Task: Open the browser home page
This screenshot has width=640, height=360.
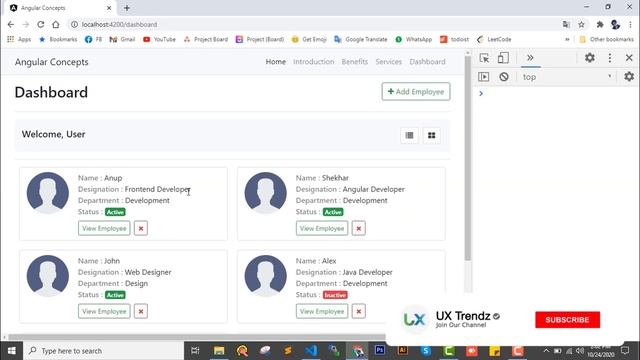Action: 56,24
